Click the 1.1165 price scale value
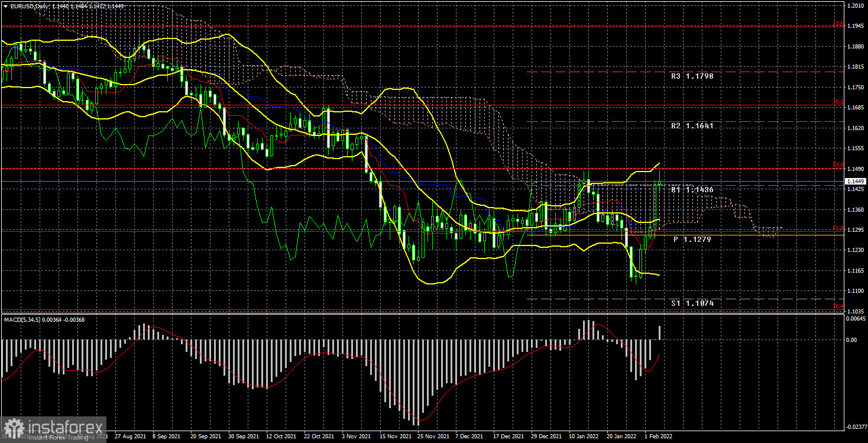This screenshot has width=868, height=443. coord(856,270)
